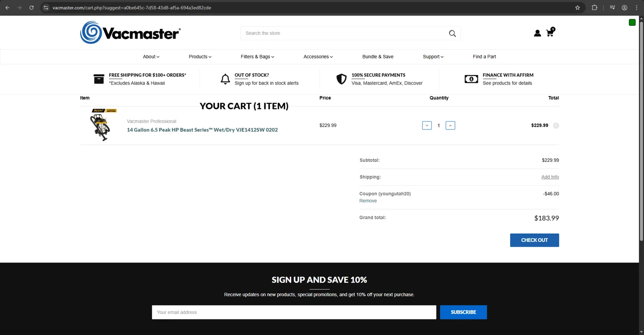Expand the Support menu
Image resolution: width=644 pixels, height=335 pixels.
[x=433, y=57]
